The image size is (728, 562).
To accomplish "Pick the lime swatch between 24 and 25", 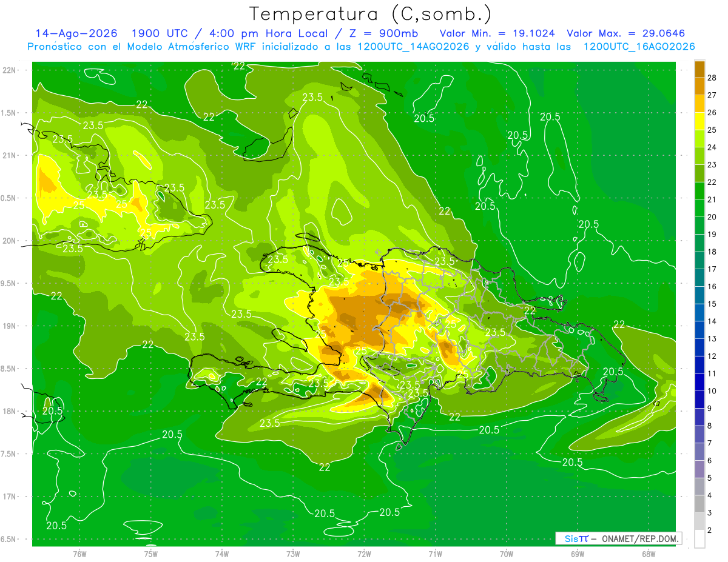I will (699, 138).
